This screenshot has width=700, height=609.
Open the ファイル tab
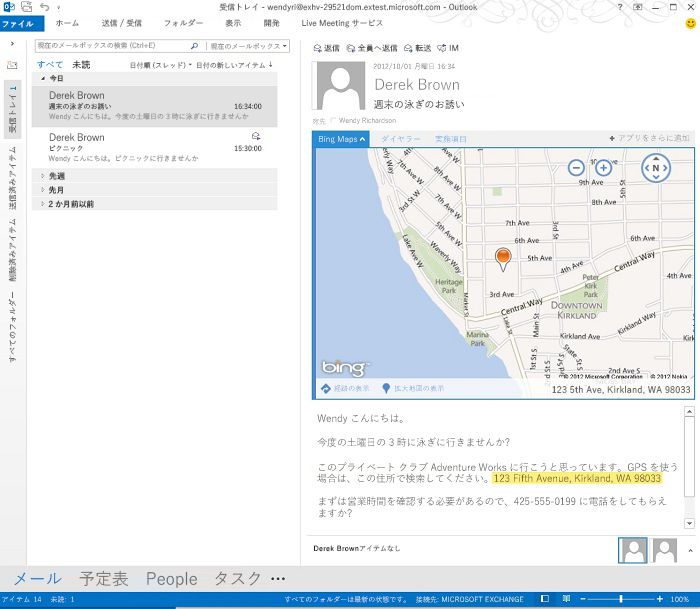click(x=21, y=24)
